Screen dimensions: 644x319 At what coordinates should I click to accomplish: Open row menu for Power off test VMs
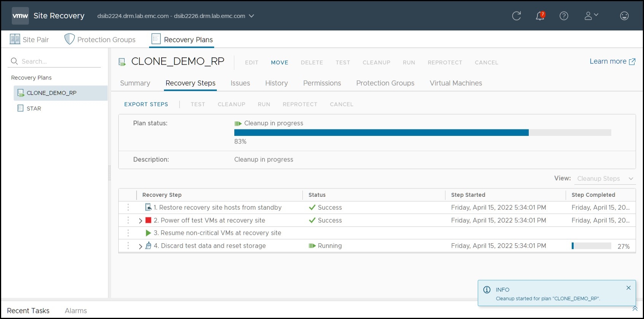click(128, 220)
